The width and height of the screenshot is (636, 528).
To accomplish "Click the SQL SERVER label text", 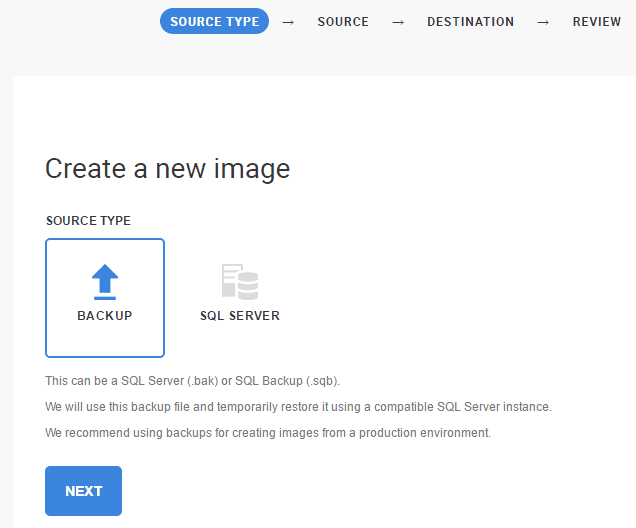I will tap(240, 316).
